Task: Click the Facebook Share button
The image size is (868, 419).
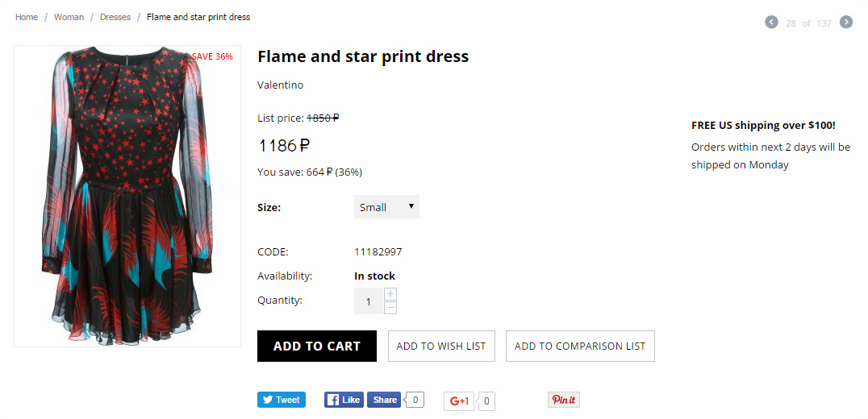Action: [384, 400]
